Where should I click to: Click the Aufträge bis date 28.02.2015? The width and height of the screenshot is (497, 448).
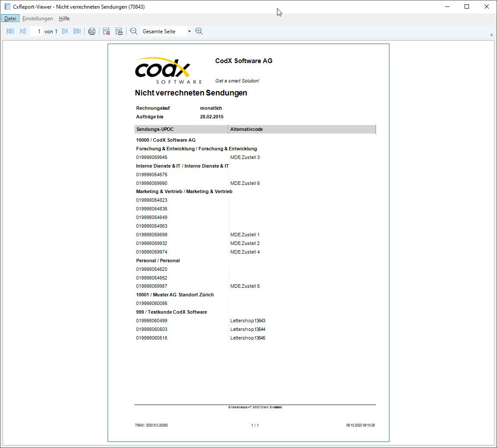(x=212, y=117)
